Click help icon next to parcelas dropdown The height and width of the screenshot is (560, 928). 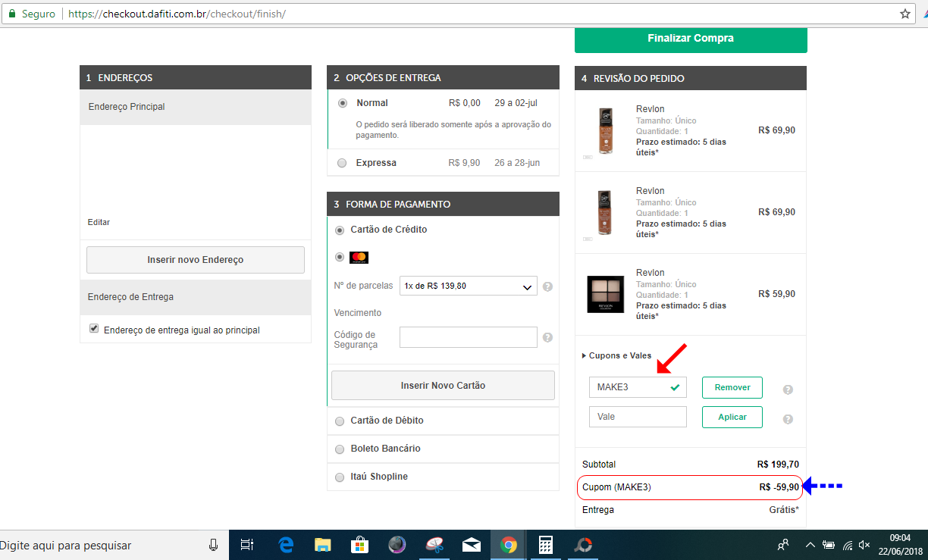(x=547, y=286)
